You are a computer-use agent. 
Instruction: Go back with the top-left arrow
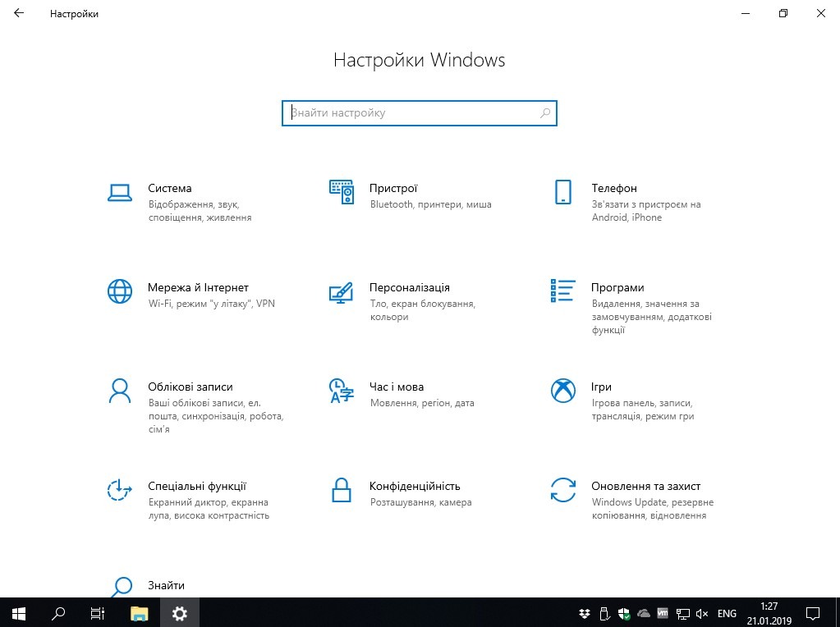[19, 13]
